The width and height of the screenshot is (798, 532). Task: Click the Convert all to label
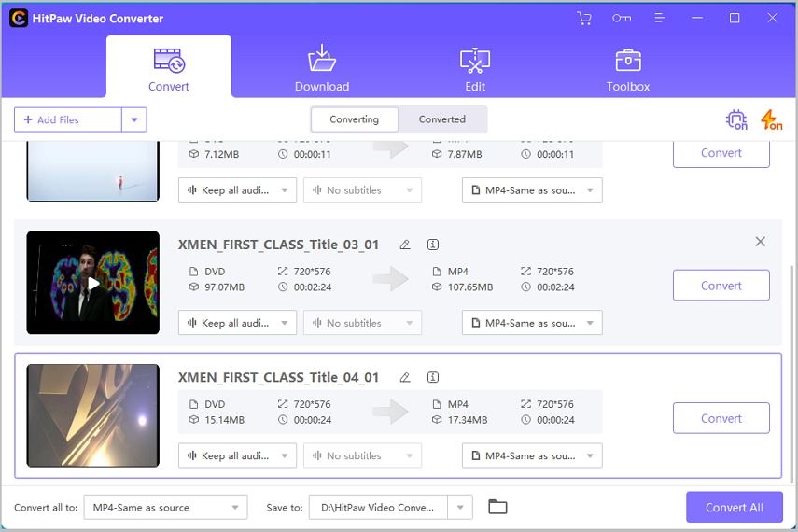[x=46, y=508]
